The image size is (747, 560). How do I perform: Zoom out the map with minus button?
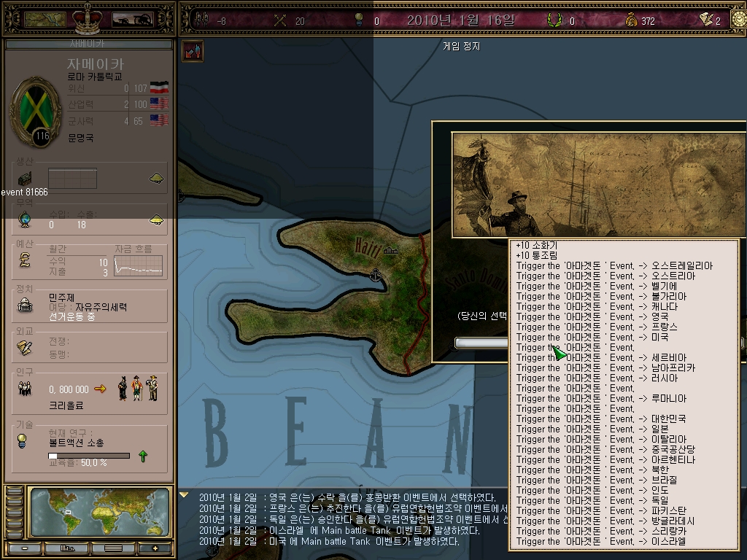coord(25,548)
